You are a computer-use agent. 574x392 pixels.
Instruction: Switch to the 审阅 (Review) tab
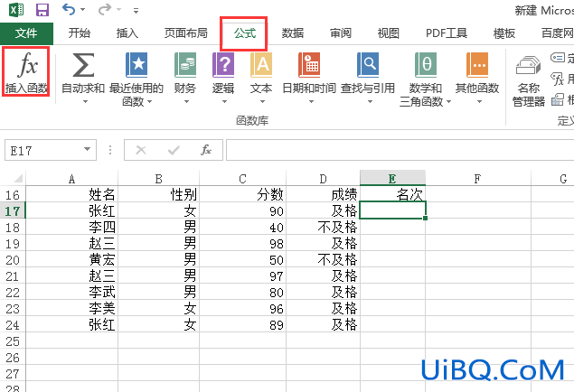click(x=341, y=33)
